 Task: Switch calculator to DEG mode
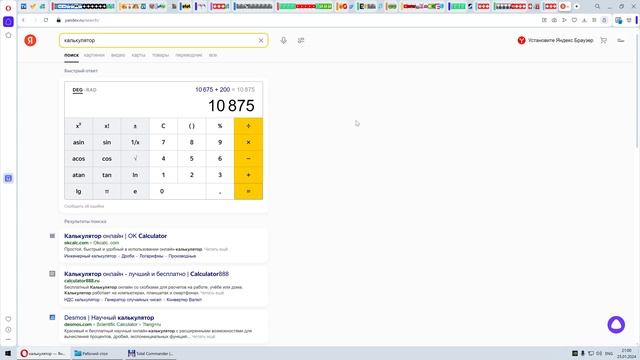78,90
